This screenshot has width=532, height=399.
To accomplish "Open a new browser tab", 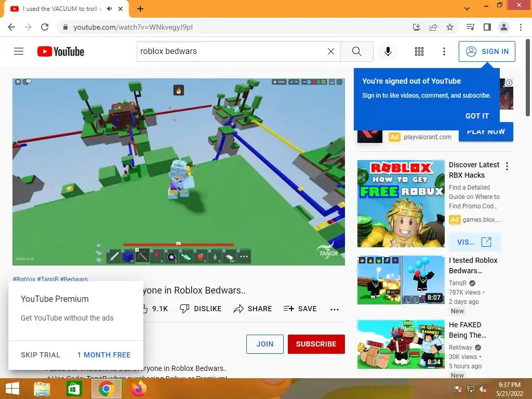I will (140, 9).
